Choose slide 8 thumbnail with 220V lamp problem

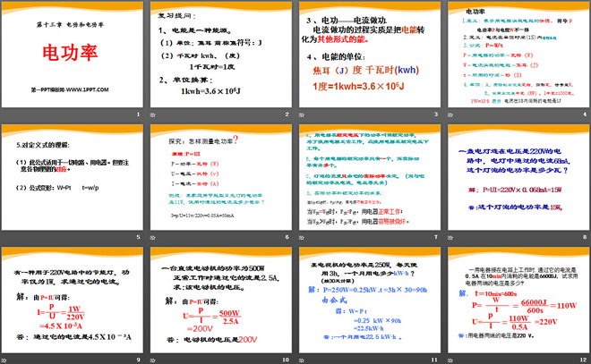(518, 177)
